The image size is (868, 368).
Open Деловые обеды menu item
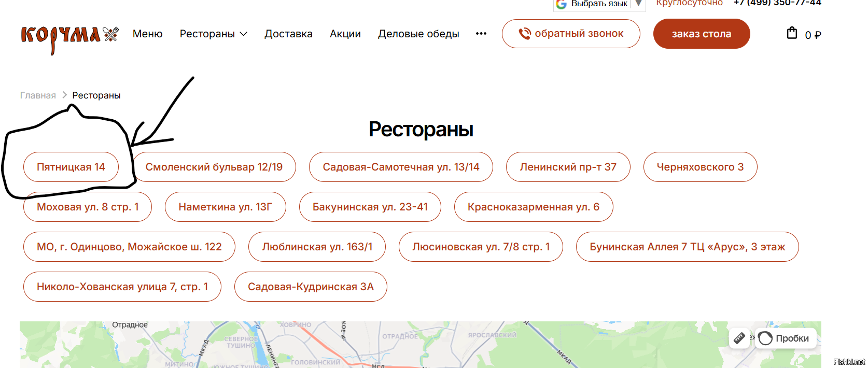click(418, 34)
